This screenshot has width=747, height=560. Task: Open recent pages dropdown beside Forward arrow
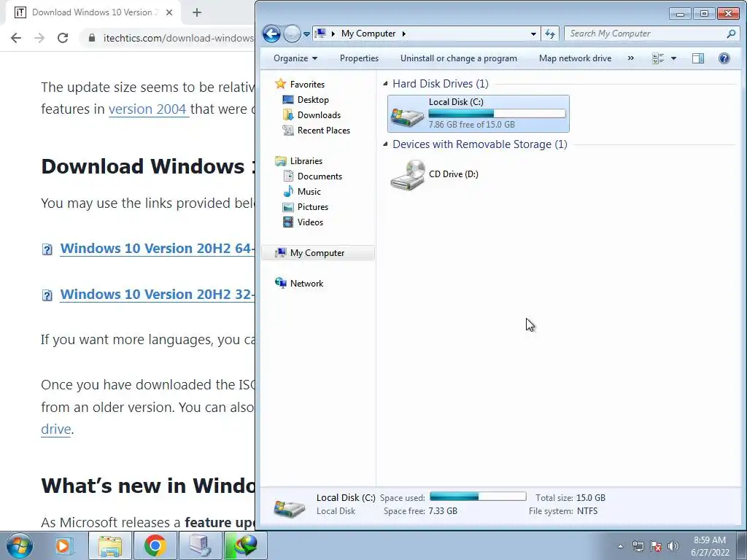[306, 34]
